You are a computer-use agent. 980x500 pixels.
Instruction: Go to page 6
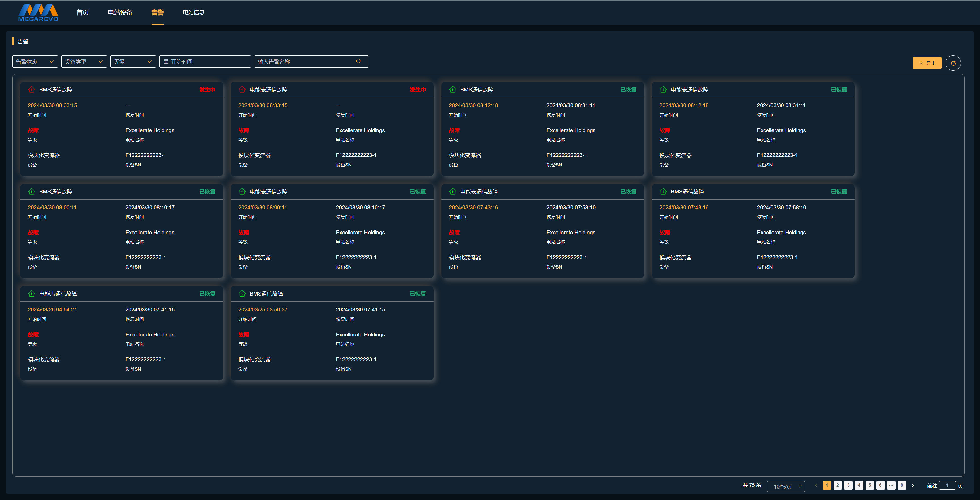(880, 485)
